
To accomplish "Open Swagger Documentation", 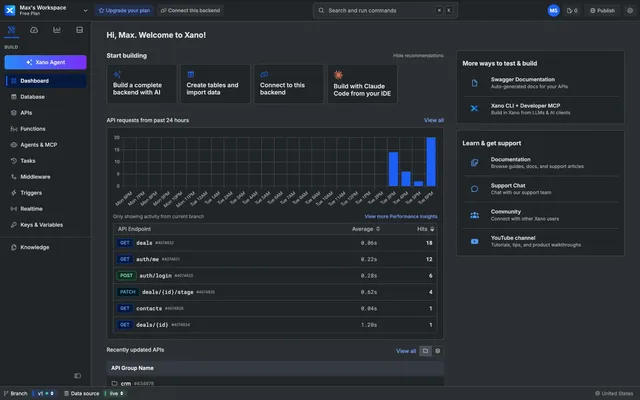I will point(540,83).
